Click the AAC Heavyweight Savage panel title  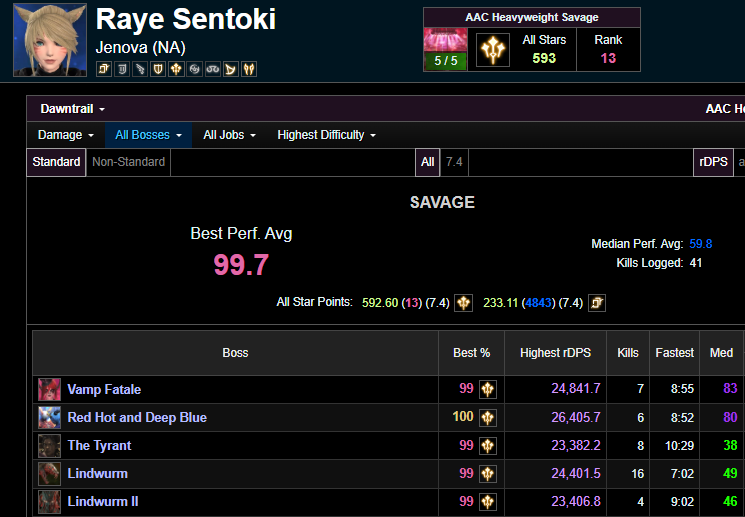tap(532, 18)
